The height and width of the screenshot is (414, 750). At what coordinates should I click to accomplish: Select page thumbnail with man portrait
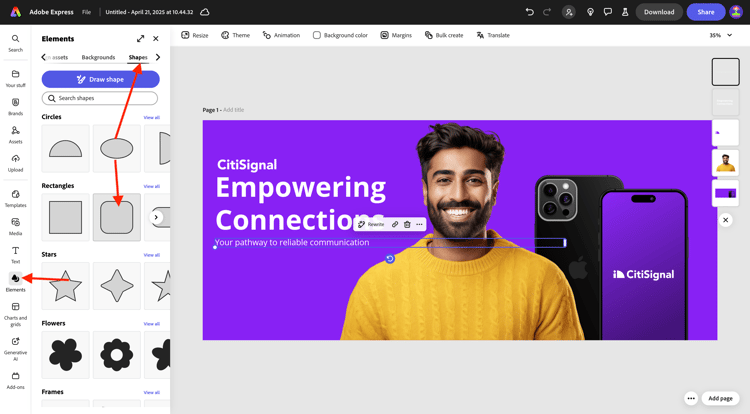[x=725, y=163]
